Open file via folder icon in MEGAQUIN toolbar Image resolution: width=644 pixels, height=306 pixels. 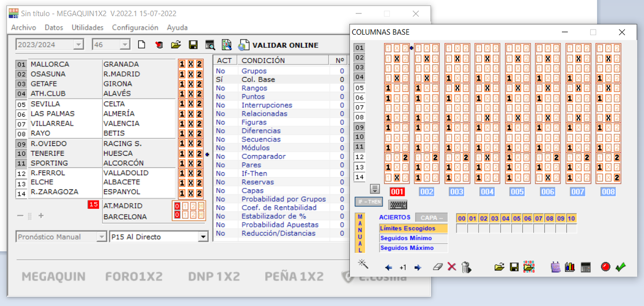pyautogui.click(x=176, y=45)
